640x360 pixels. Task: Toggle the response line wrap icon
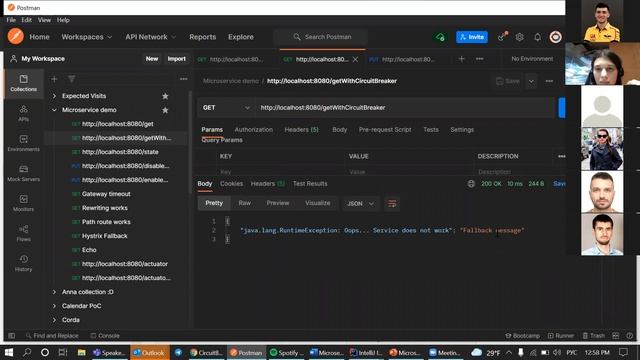[x=392, y=203]
